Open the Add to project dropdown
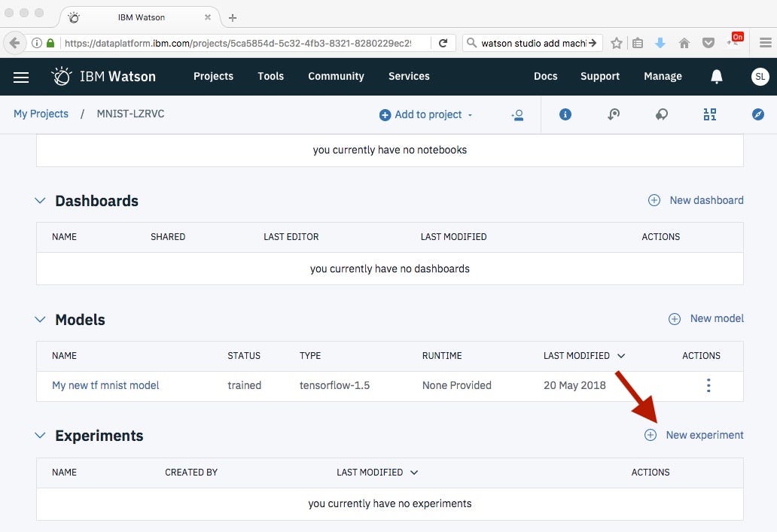The image size is (777, 532). 425,114
